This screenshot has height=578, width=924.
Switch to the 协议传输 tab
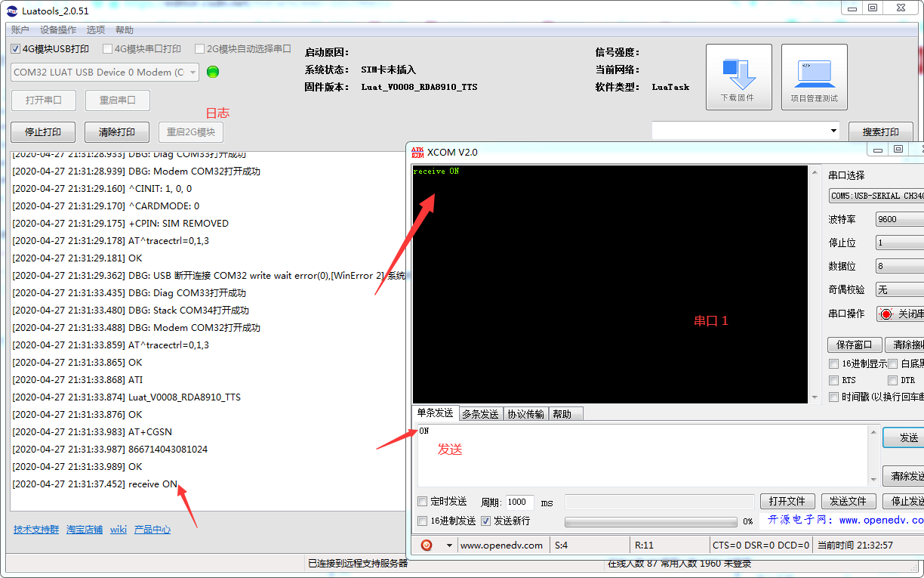tap(525, 414)
